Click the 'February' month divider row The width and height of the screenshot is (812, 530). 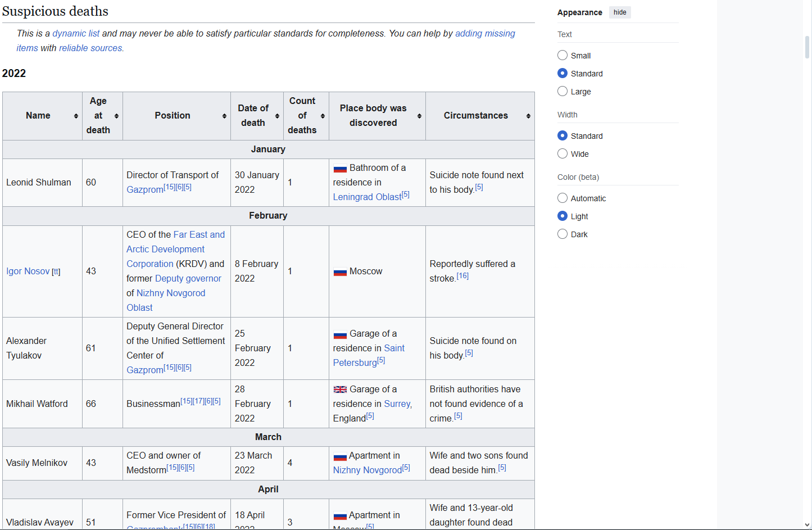click(269, 216)
